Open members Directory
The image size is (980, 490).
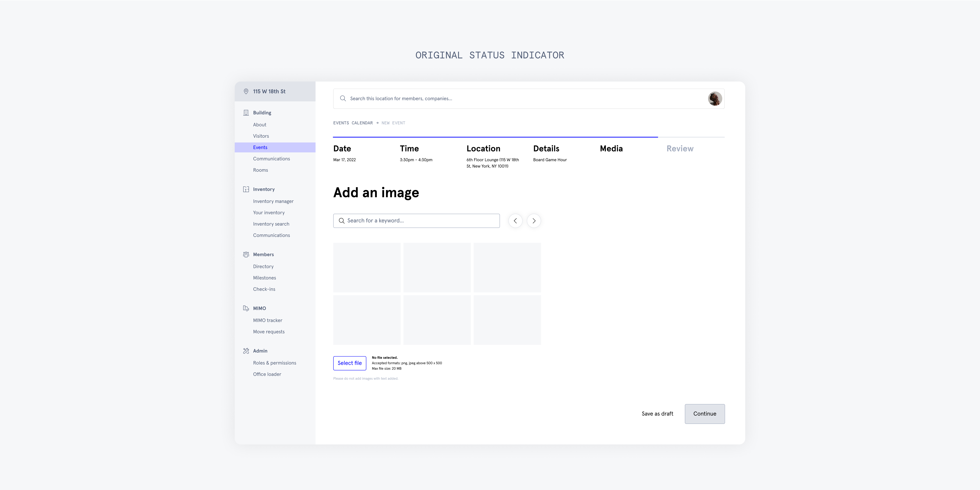(263, 266)
